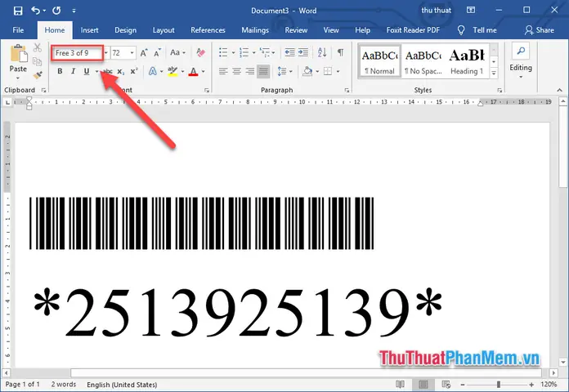Expand the font name dropdown arrow

click(106, 53)
